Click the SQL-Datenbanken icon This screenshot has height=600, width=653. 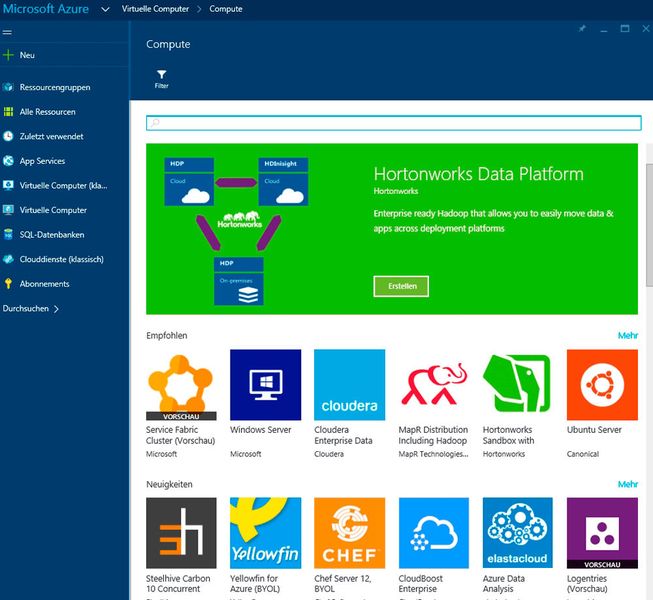pos(8,234)
